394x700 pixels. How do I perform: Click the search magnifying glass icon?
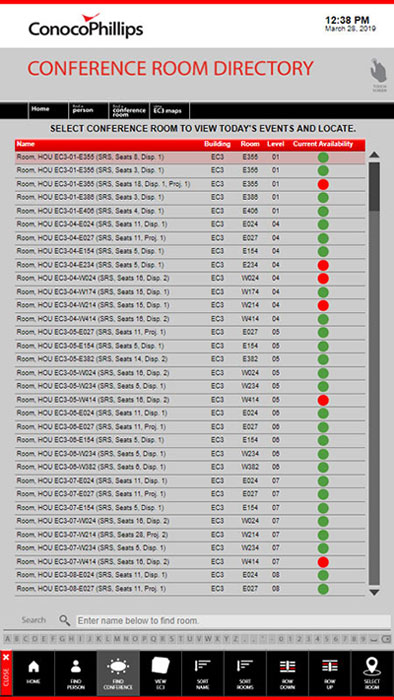[x=65, y=620]
